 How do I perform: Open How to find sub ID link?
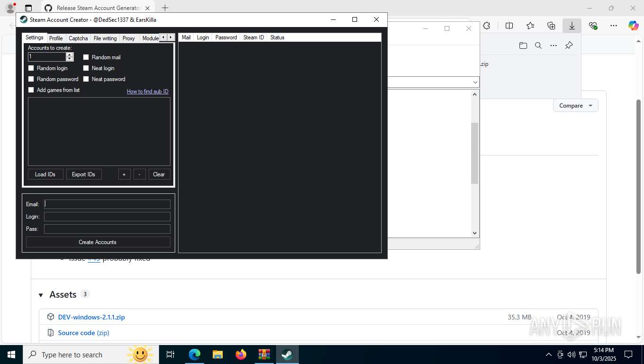tap(147, 91)
